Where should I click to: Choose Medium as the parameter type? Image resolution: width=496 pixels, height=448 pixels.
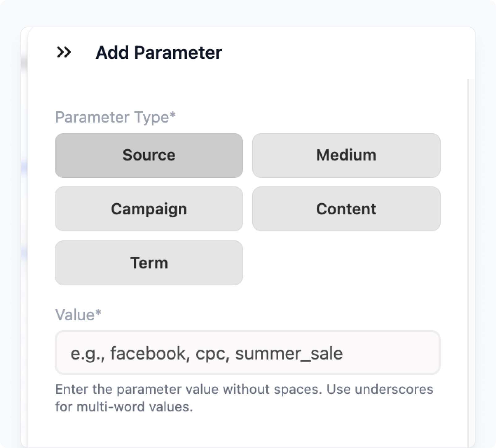pyautogui.click(x=346, y=155)
